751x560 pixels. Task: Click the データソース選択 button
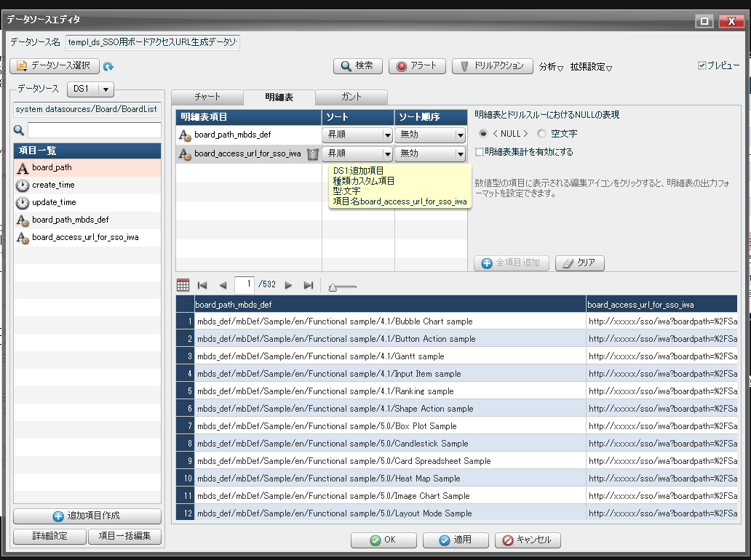click(55, 66)
